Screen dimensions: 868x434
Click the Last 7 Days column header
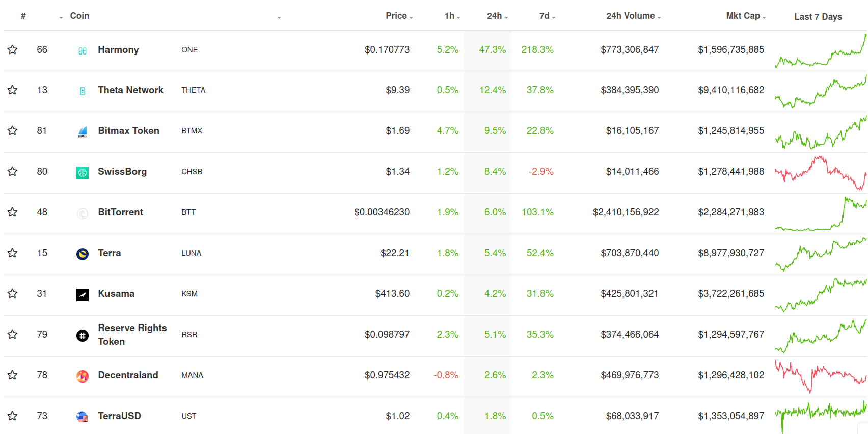[818, 17]
